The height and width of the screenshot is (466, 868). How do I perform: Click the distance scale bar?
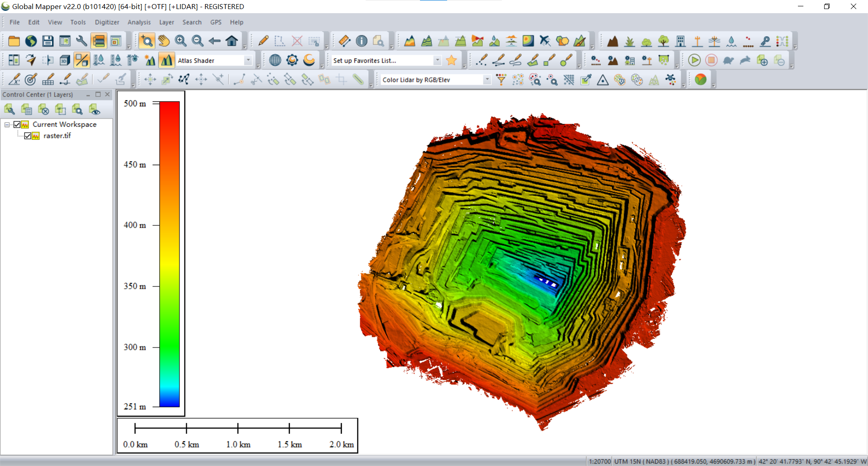(x=238, y=428)
